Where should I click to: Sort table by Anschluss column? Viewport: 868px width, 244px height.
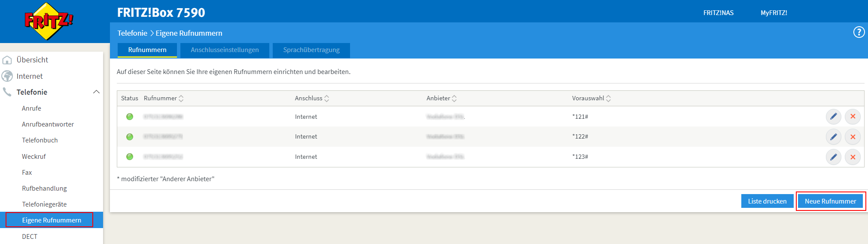pyautogui.click(x=326, y=99)
